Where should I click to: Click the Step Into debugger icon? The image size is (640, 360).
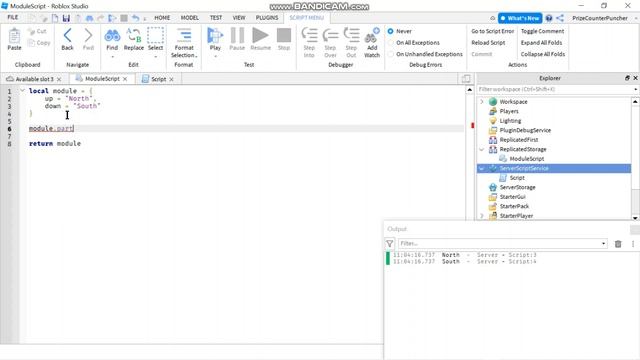(x=309, y=36)
